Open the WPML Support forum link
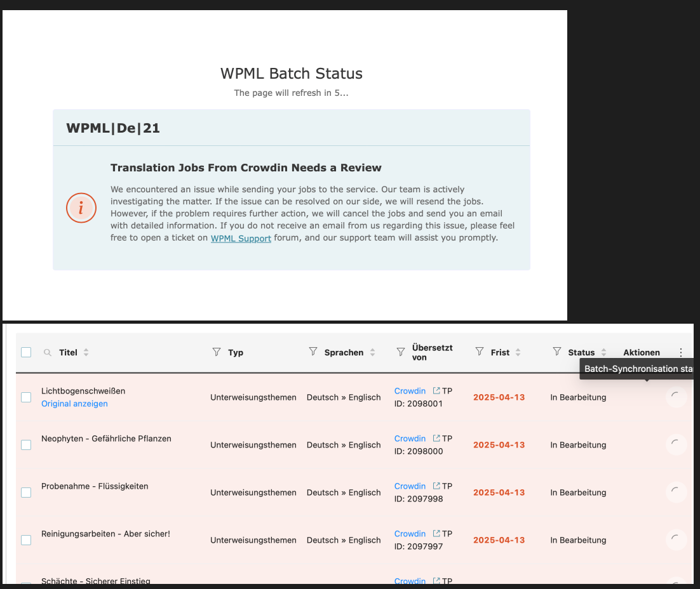700x589 pixels. 241,238
